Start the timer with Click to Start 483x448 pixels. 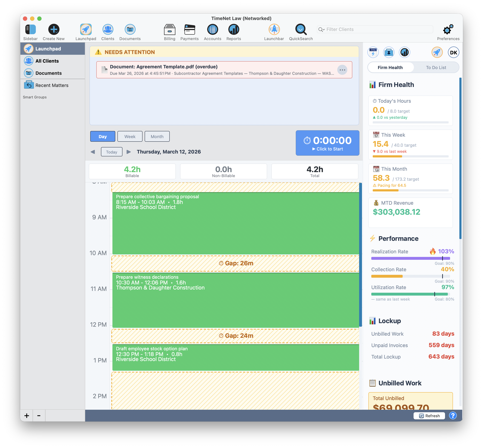[327, 143]
